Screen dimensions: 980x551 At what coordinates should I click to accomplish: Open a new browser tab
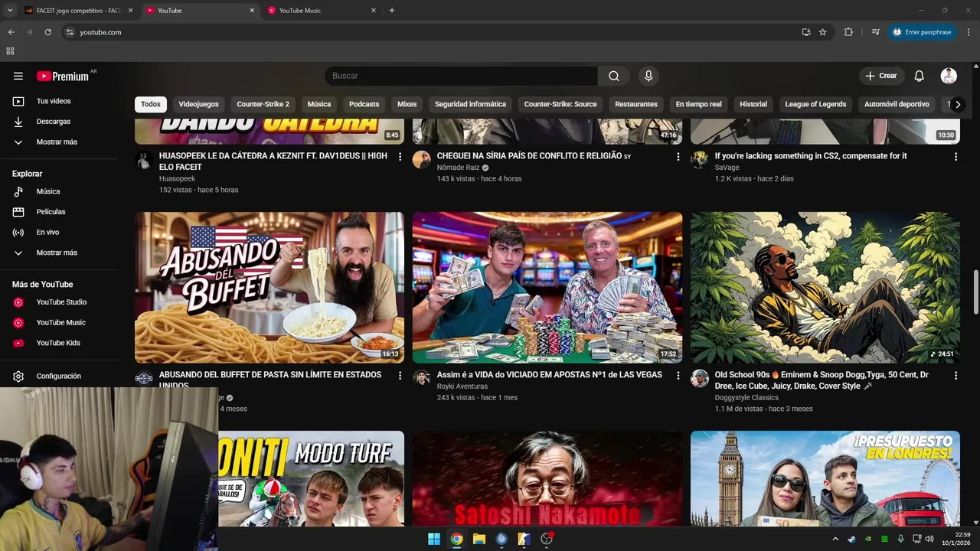coord(392,11)
